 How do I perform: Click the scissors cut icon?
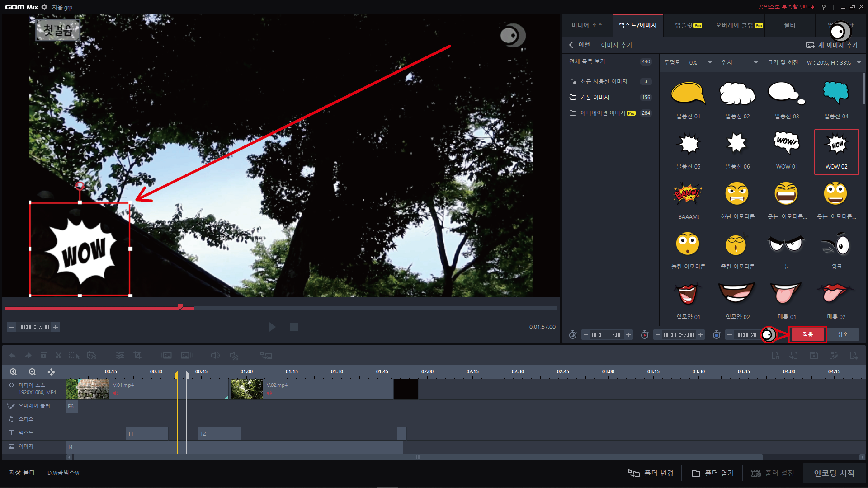(58, 356)
